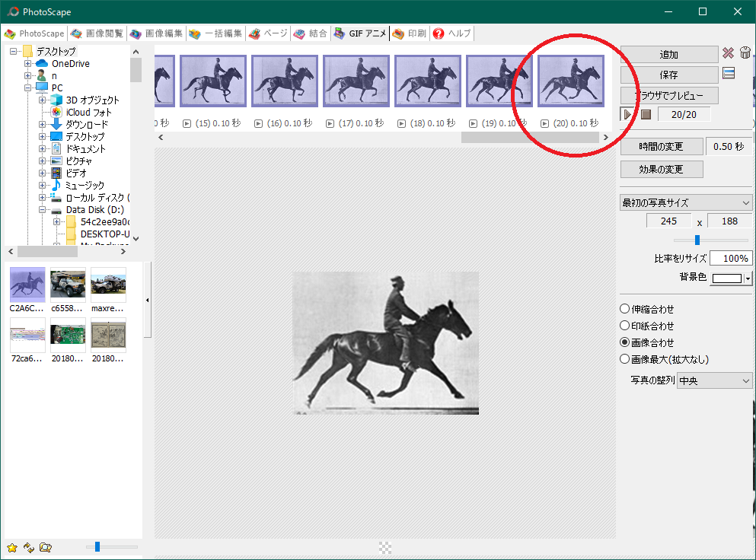Collapse the PC tree node
This screenshot has height=560, width=756.
coord(28,87)
